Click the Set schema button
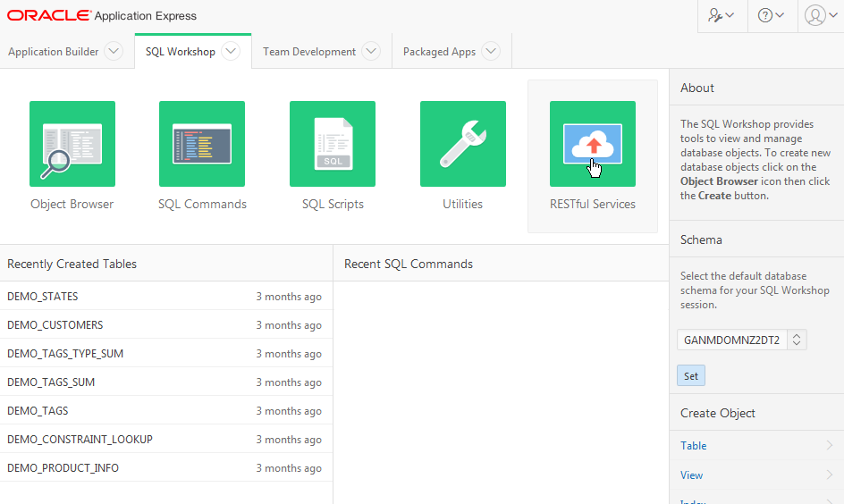Viewport: 844px width, 504px height. [691, 376]
